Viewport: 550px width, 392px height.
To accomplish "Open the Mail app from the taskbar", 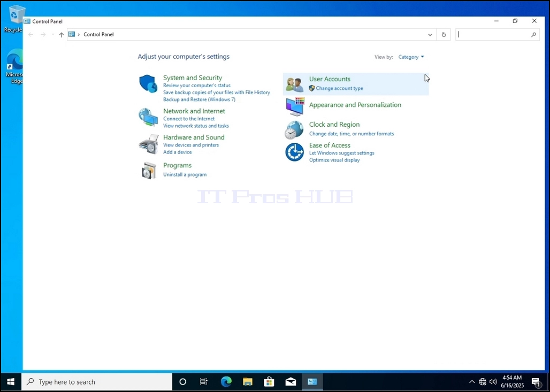I will (x=291, y=382).
